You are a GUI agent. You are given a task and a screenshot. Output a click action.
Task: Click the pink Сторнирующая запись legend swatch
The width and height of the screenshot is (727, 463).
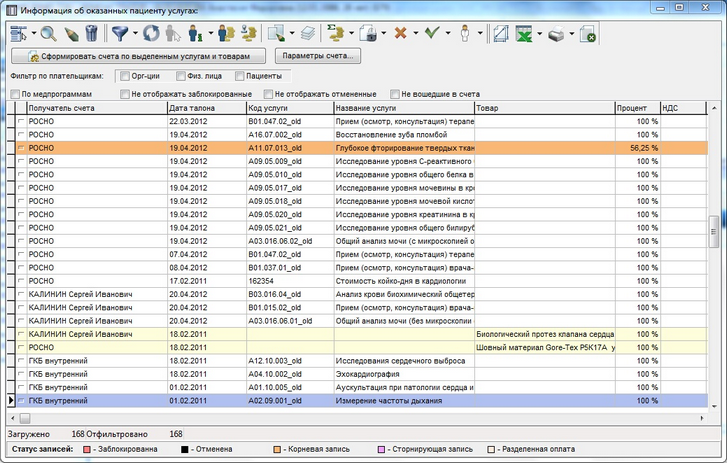[x=381, y=449]
